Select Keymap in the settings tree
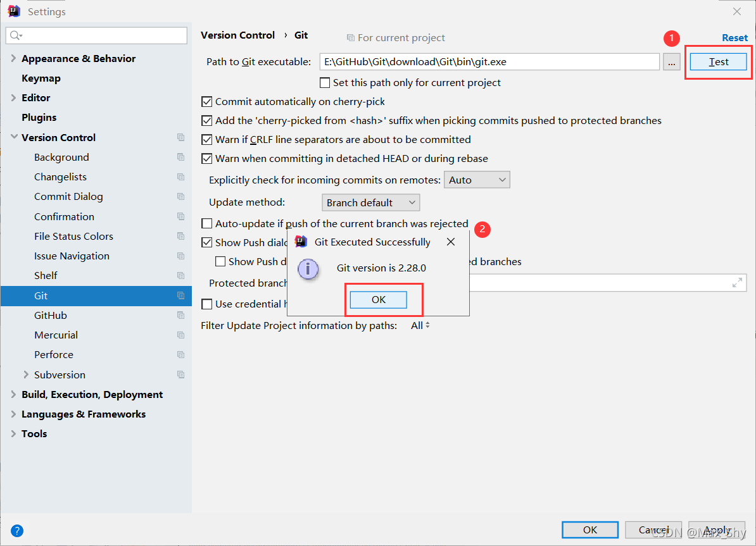 [x=41, y=78]
